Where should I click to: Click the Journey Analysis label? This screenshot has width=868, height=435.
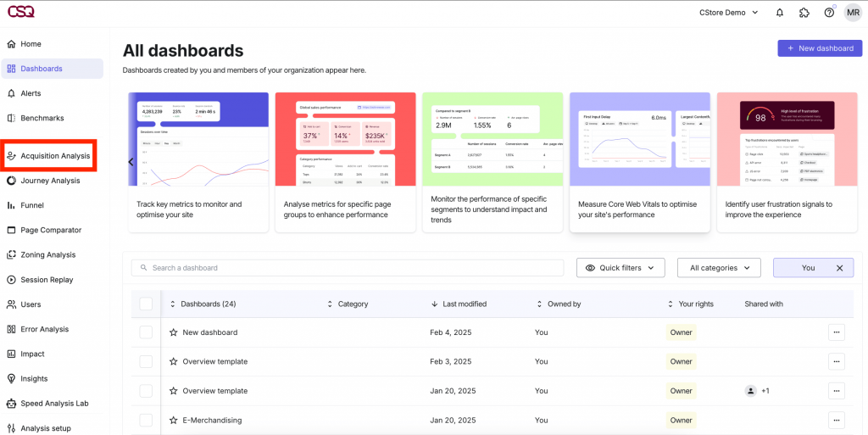click(x=50, y=181)
